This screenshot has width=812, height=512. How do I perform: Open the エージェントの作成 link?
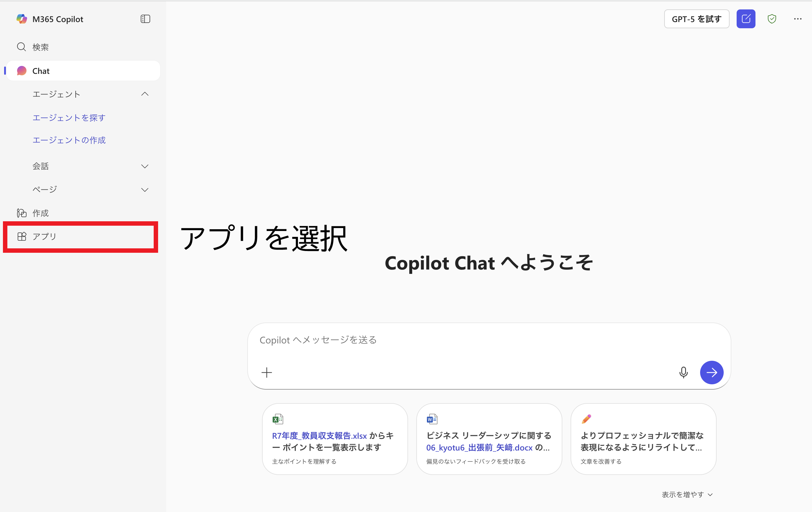point(69,140)
